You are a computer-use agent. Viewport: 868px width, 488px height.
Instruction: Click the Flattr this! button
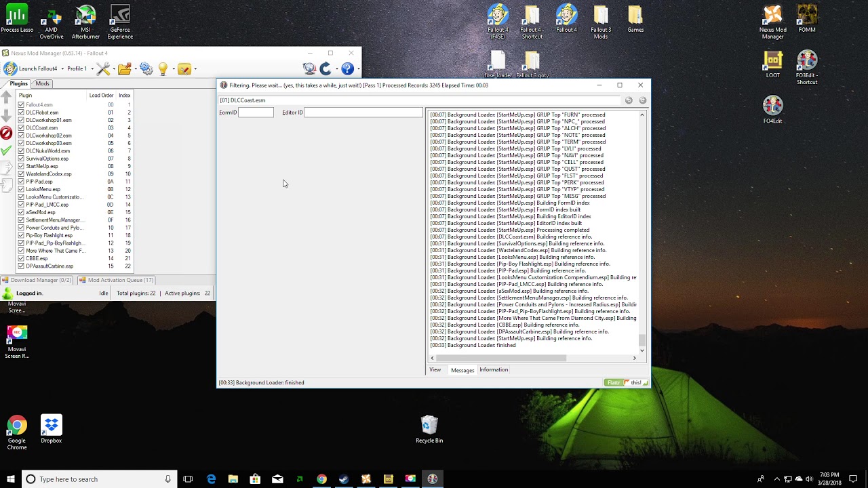tap(626, 383)
